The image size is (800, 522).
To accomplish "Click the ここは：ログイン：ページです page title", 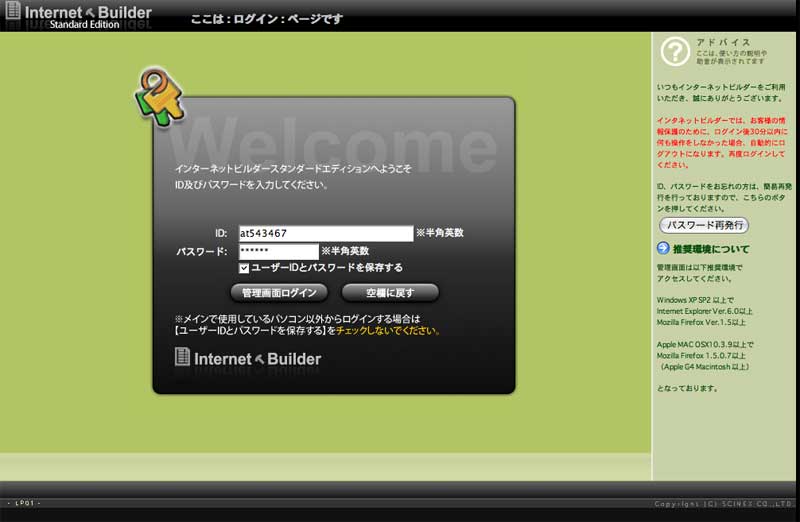I will coord(267,18).
